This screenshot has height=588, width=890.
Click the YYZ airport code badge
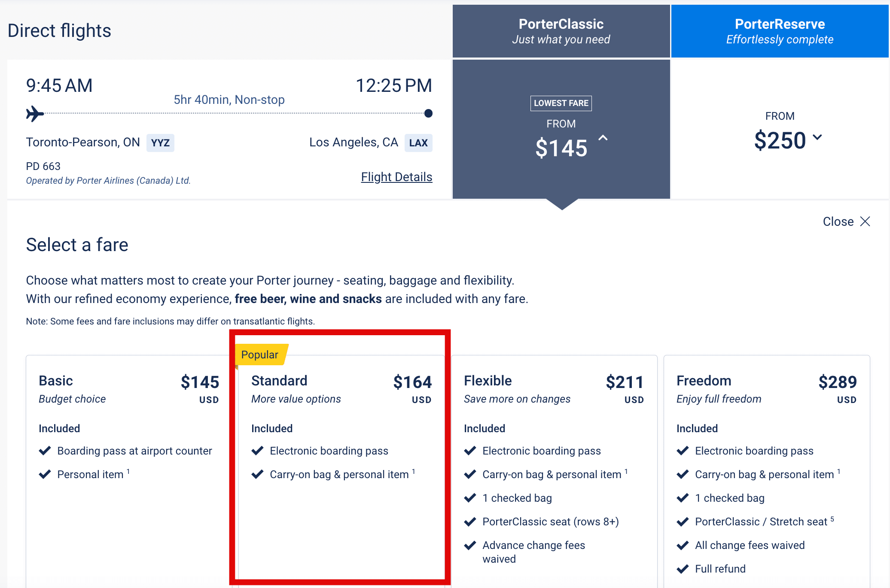[160, 143]
